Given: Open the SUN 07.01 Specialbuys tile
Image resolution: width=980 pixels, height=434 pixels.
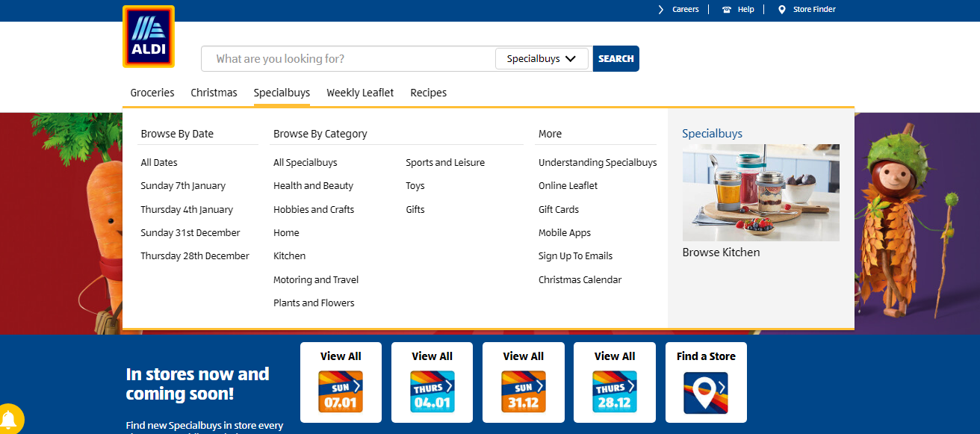Looking at the screenshot, I should coord(341,391).
